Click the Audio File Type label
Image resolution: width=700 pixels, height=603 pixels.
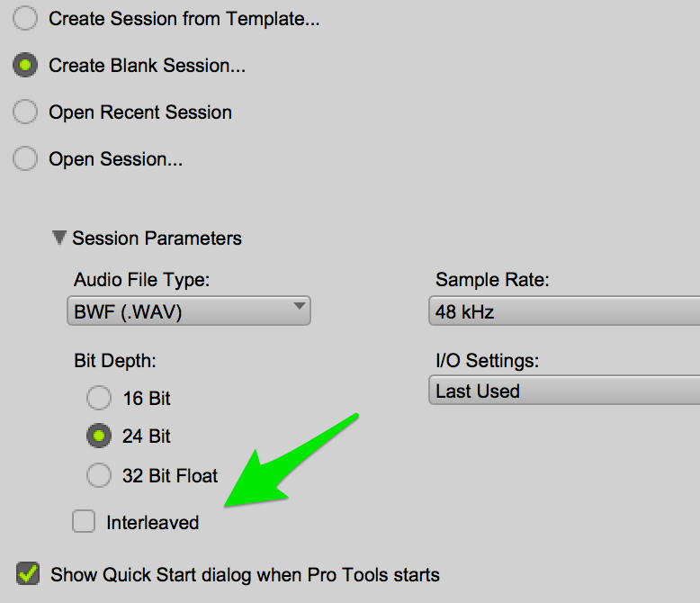(x=141, y=280)
